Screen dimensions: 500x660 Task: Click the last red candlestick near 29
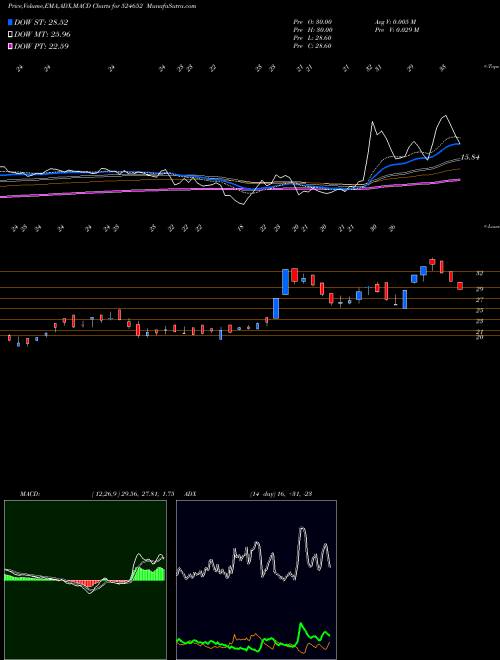(460, 286)
